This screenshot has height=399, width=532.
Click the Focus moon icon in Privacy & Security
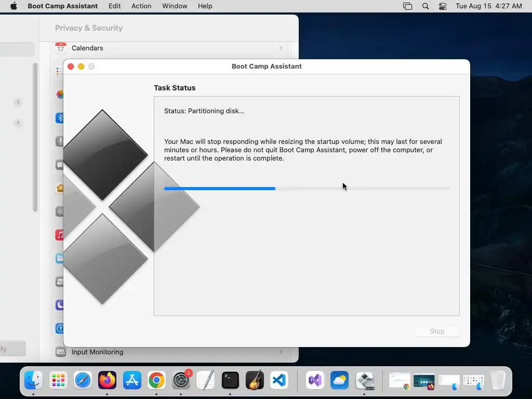point(60,304)
